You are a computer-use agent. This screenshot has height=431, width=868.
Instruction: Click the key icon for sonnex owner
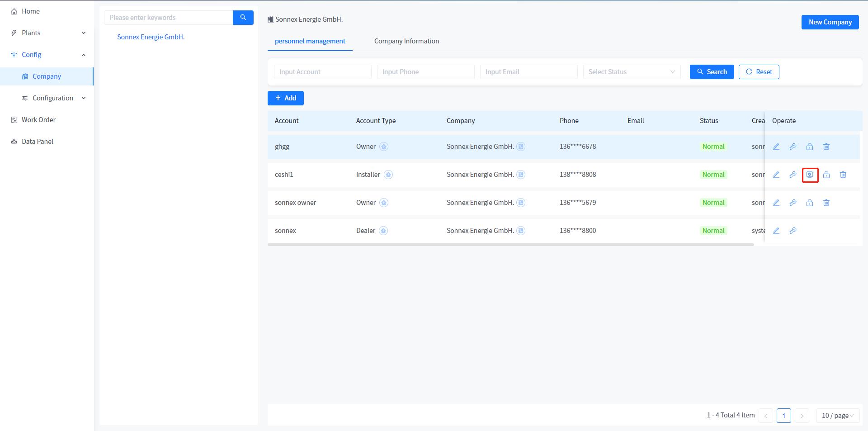pyautogui.click(x=793, y=203)
